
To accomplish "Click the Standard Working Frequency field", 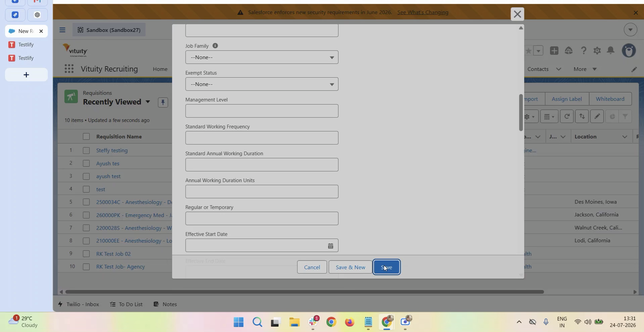I will [x=262, y=138].
